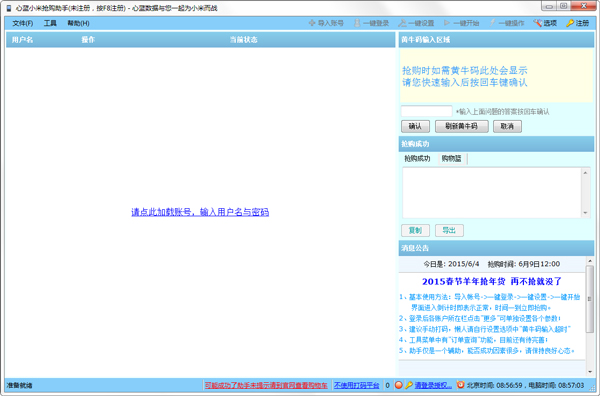The height and width of the screenshot is (396, 600).
Task: Click the 0 counter in the status bar
Action: [x=387, y=385]
